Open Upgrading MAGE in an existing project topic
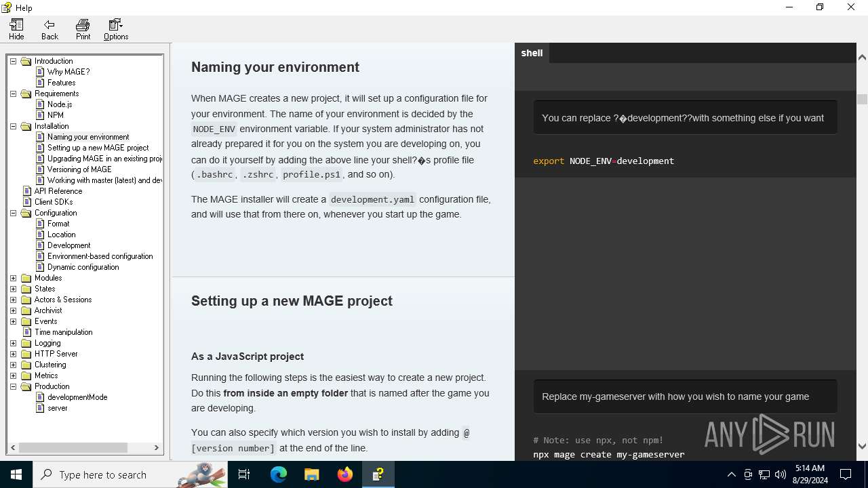Screen dimensions: 868x488 104,159
